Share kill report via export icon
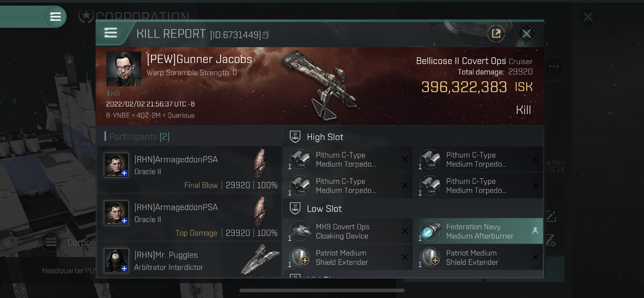This screenshot has height=298, width=644. tap(496, 34)
